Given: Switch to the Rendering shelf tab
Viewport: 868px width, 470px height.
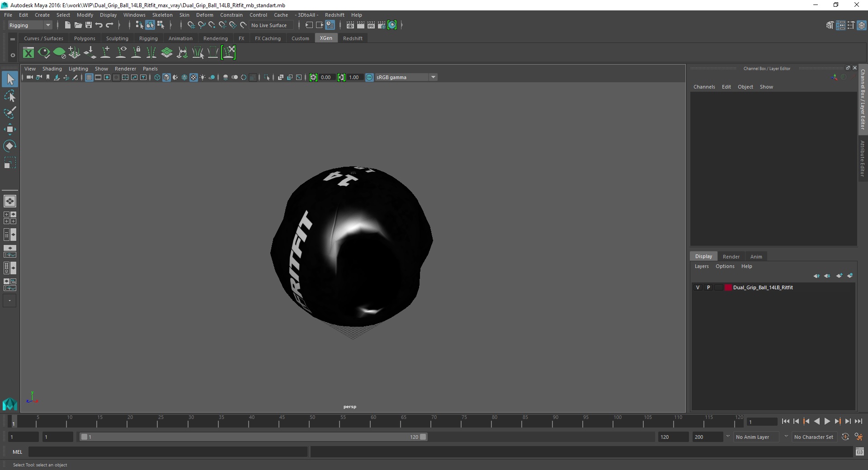Looking at the screenshot, I should point(216,38).
